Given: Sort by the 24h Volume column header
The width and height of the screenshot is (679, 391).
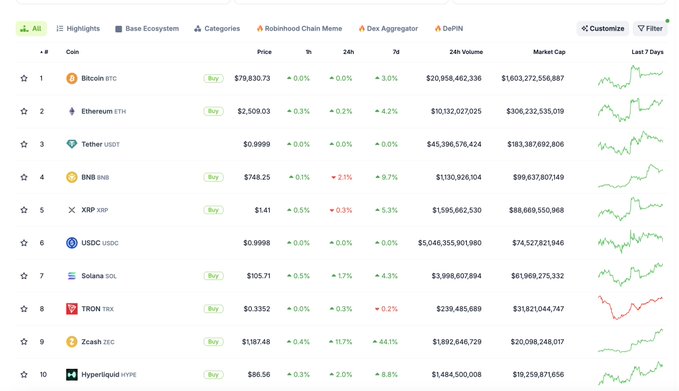Looking at the screenshot, I should coord(466,52).
